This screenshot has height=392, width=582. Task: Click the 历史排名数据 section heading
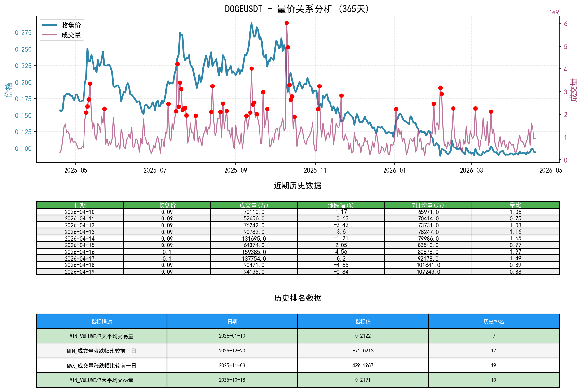[x=297, y=298]
